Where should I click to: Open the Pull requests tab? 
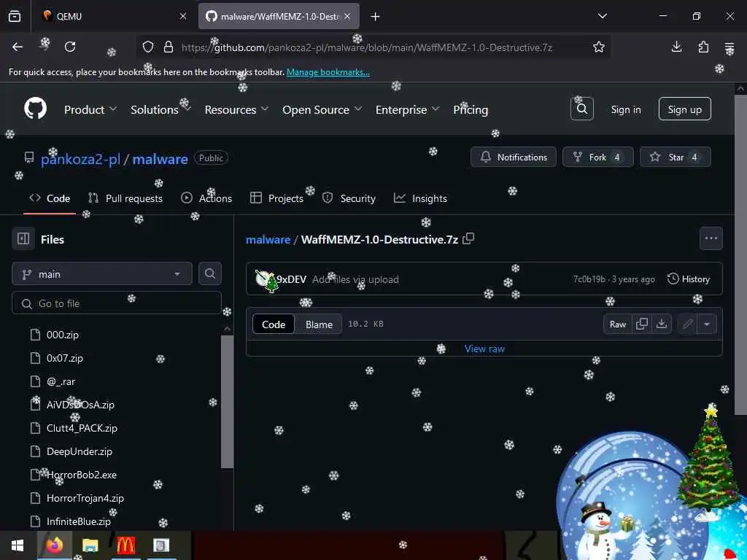(125, 198)
